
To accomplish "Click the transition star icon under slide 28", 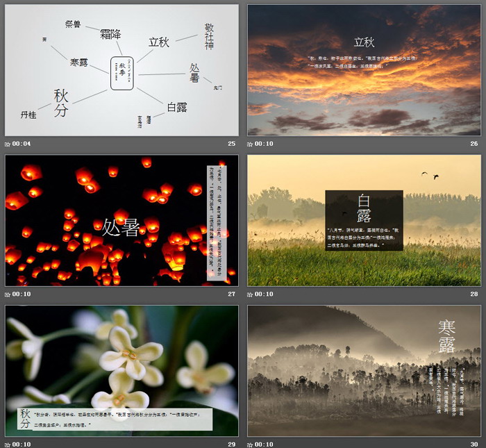I will coord(251,294).
